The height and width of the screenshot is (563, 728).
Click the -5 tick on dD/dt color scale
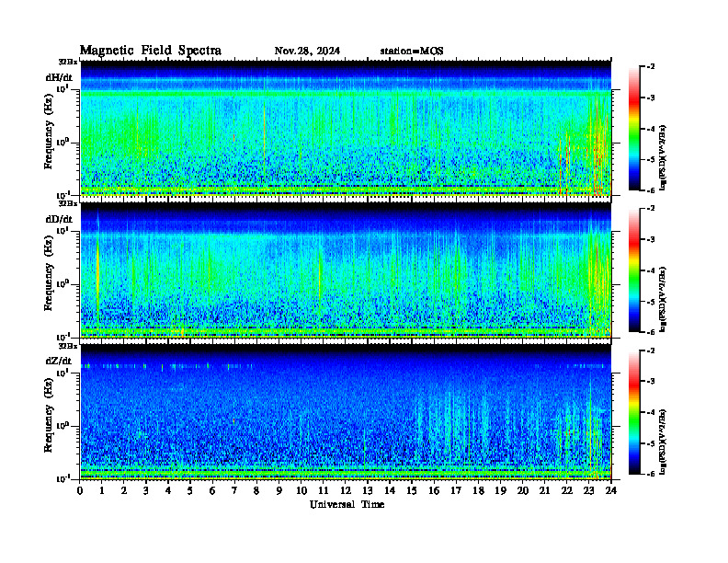pyautogui.click(x=651, y=302)
